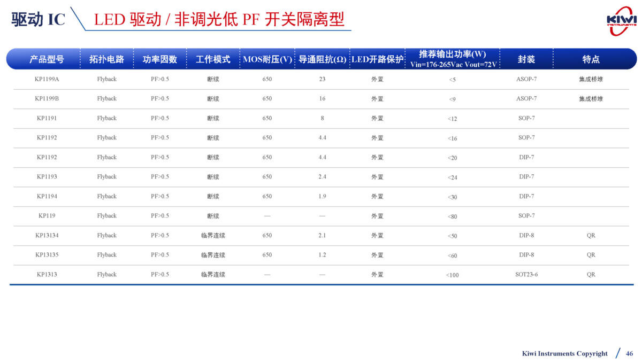Click the <100 output power value

[453, 275]
